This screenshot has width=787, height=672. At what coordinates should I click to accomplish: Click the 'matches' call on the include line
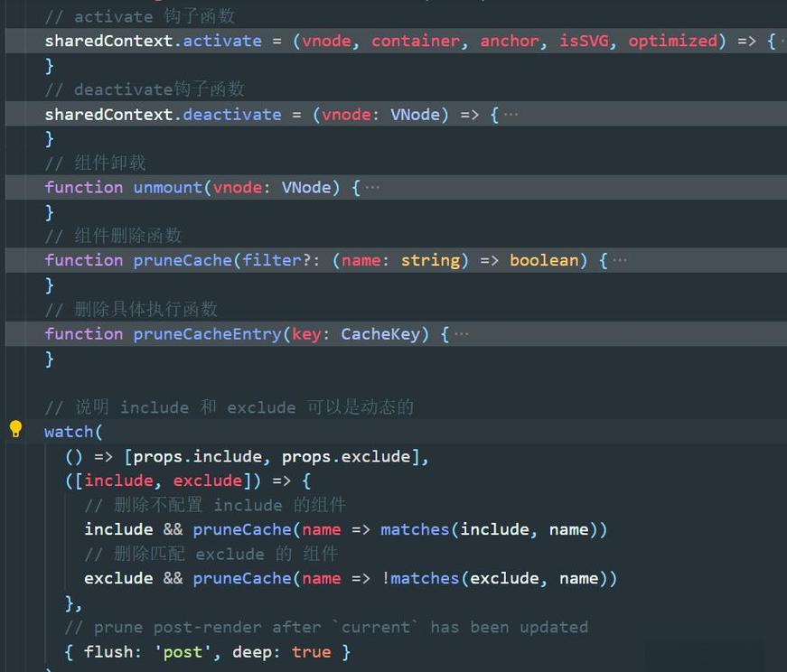coord(415,529)
